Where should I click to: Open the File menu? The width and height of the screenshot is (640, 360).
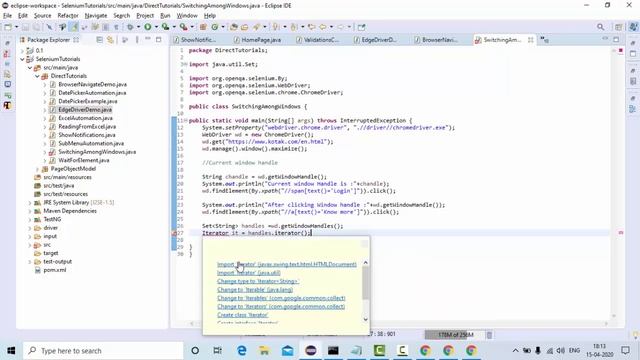click(x=7, y=16)
